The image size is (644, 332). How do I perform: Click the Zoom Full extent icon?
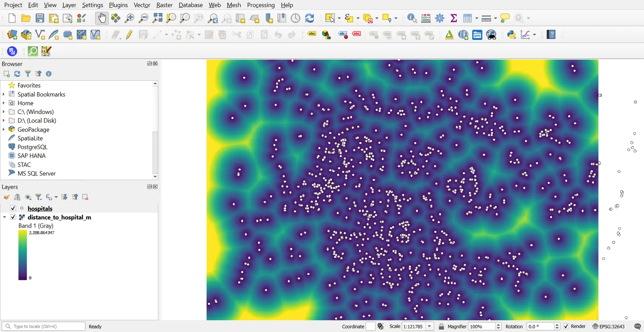(x=157, y=18)
